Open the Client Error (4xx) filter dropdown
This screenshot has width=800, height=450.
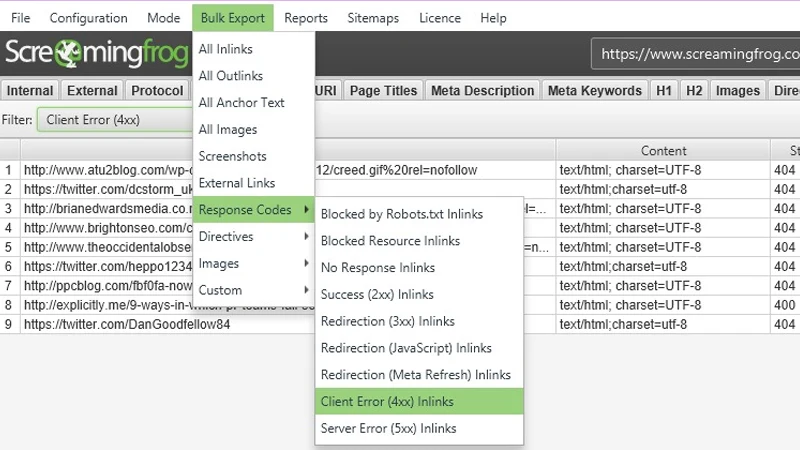pos(115,120)
